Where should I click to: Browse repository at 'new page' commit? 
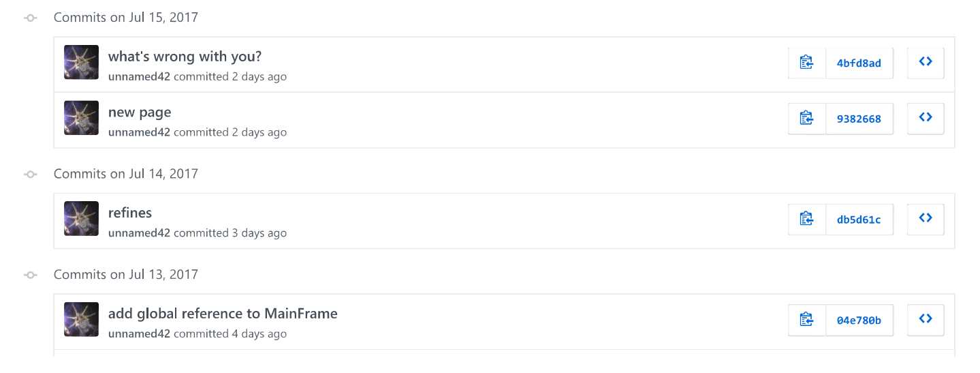pyautogui.click(x=926, y=119)
